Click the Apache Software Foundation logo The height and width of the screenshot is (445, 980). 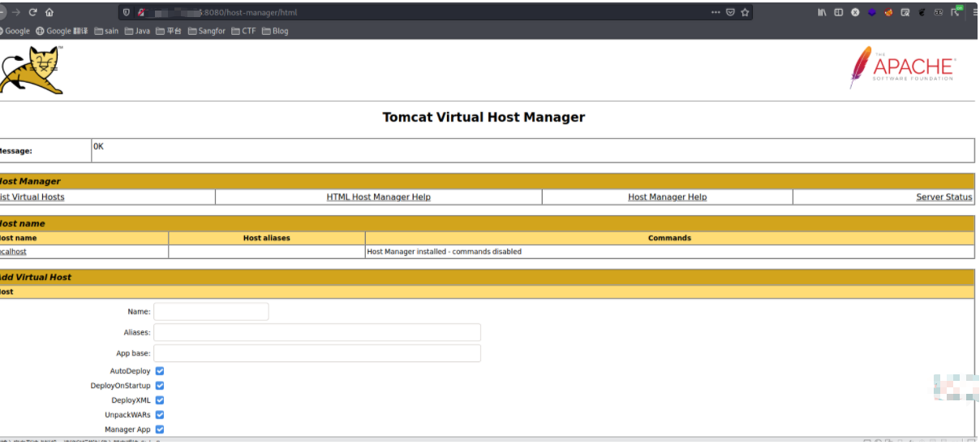902,68
